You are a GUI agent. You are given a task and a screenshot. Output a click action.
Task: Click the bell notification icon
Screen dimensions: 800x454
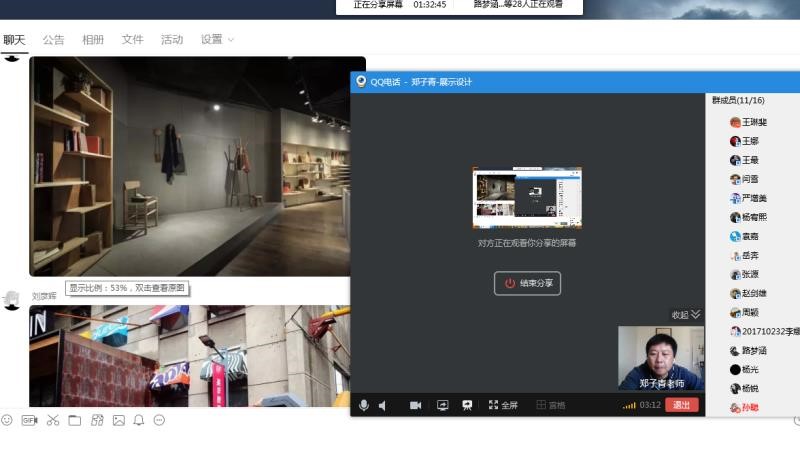(139, 420)
